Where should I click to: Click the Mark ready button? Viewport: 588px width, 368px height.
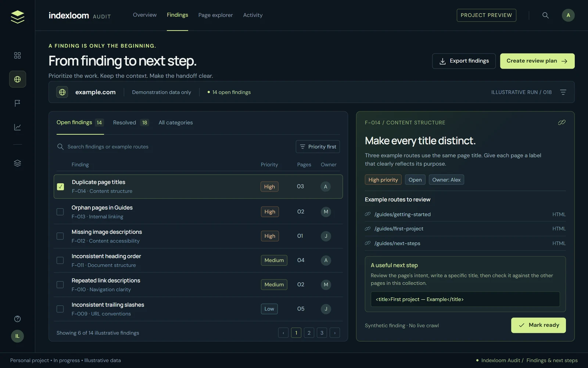(538, 325)
